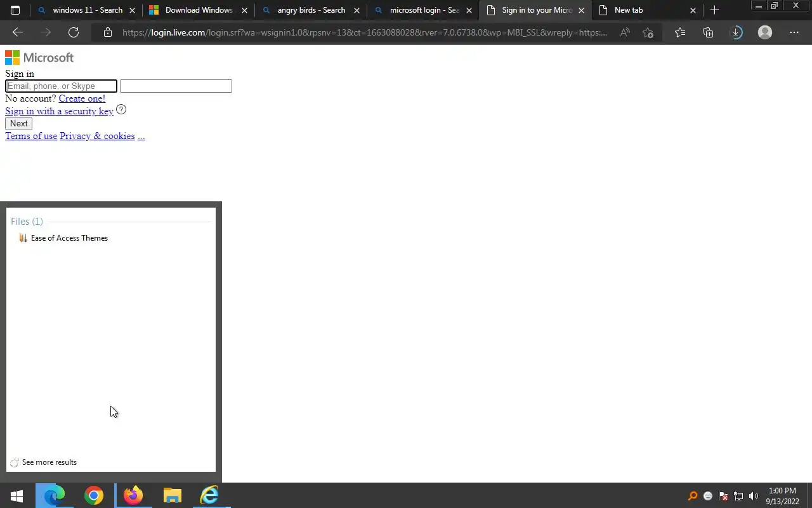Launch Google Chrome from the taskbar
Viewport: 812px width, 508px height.
[x=94, y=495]
